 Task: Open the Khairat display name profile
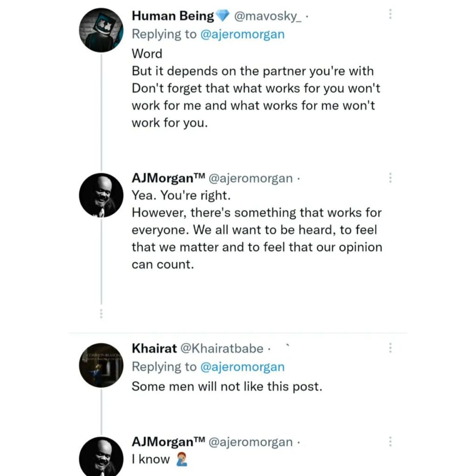154,348
